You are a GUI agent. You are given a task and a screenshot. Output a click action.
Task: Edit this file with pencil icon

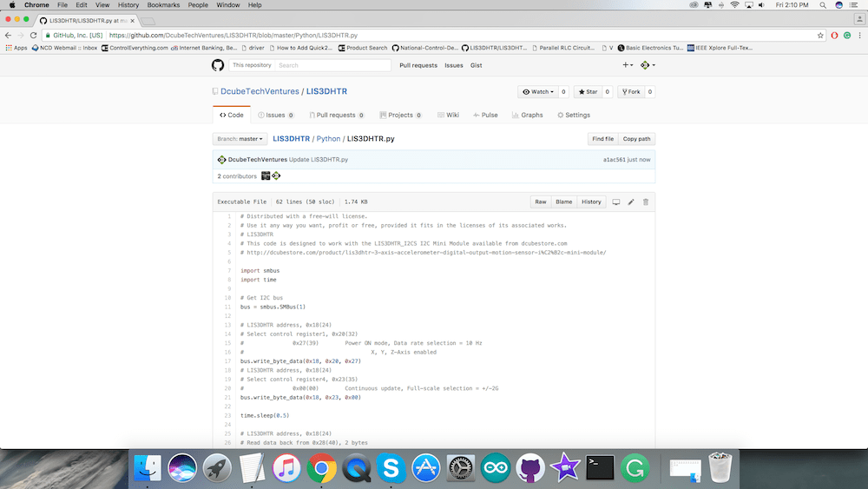coord(631,202)
